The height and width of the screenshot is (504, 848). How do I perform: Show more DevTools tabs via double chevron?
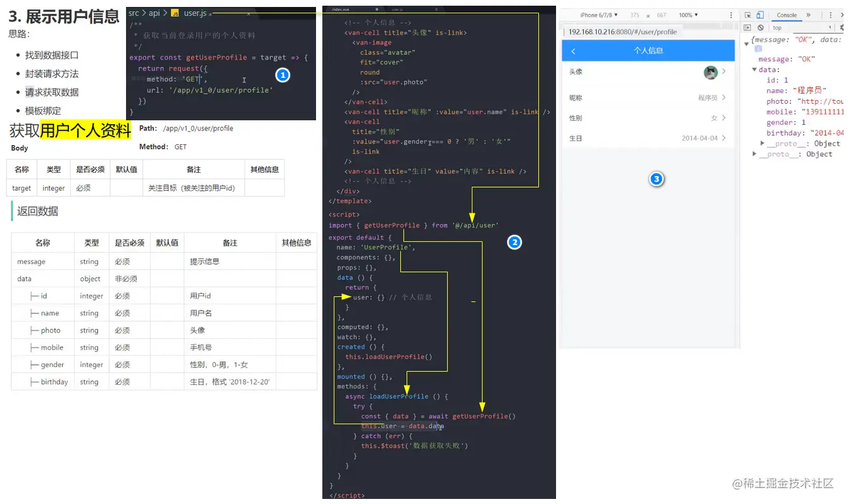click(x=808, y=15)
